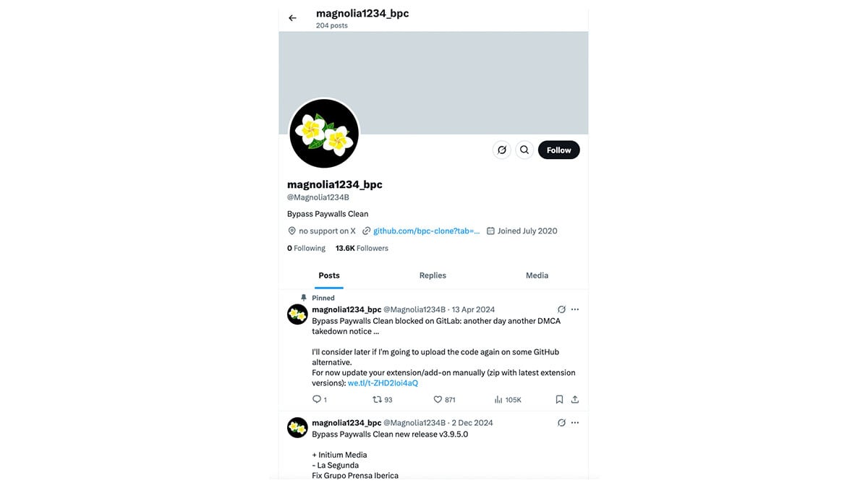Open more options on the pinned post

click(x=575, y=309)
